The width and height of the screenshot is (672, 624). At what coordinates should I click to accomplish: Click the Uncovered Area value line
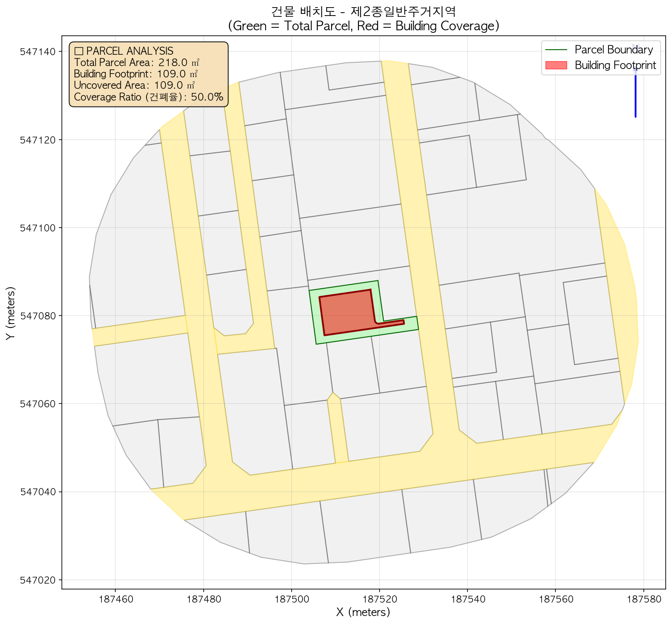[x=134, y=85]
